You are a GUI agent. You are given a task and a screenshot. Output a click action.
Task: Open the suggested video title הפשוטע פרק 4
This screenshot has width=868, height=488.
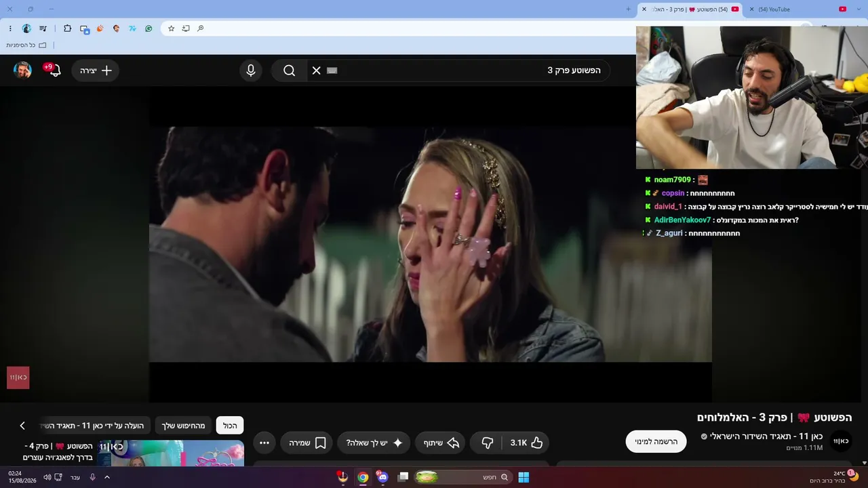[58, 451]
